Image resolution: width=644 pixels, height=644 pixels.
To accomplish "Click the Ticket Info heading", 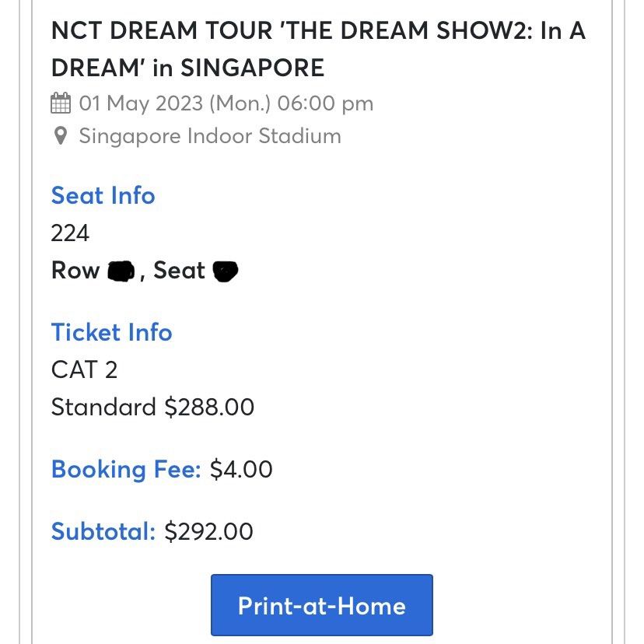I will click(x=111, y=332).
